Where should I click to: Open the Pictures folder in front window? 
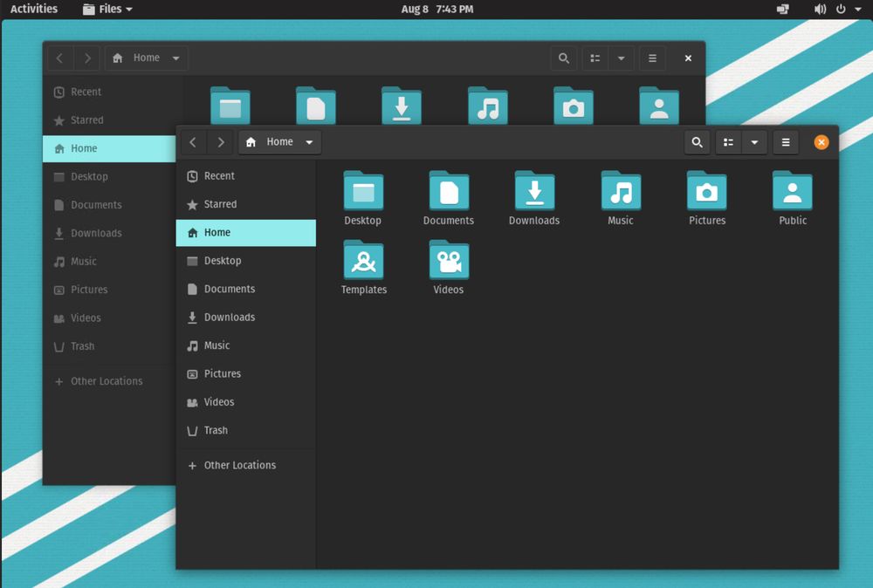[707, 198]
